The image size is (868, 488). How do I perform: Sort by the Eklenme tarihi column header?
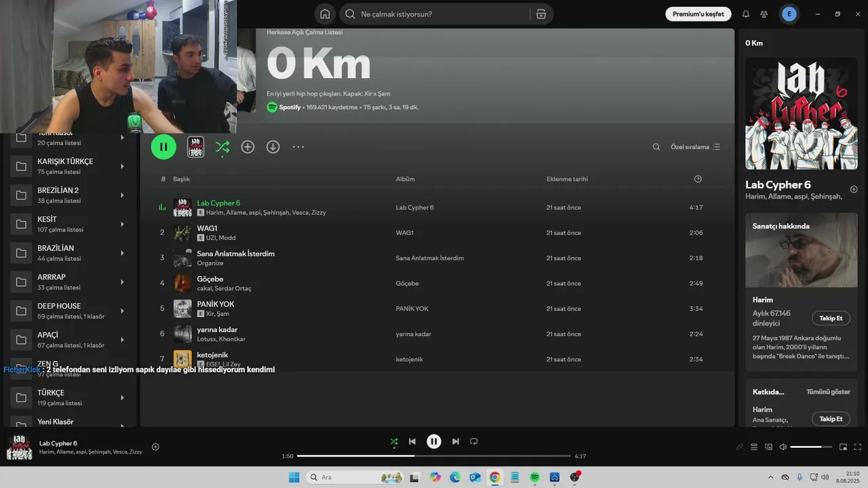(567, 179)
